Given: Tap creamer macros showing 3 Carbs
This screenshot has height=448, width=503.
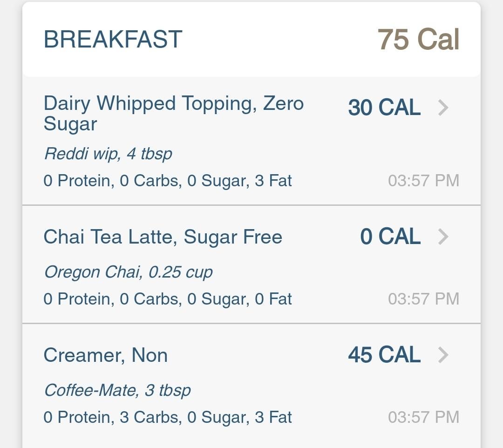Looking at the screenshot, I should pyautogui.click(x=168, y=418).
